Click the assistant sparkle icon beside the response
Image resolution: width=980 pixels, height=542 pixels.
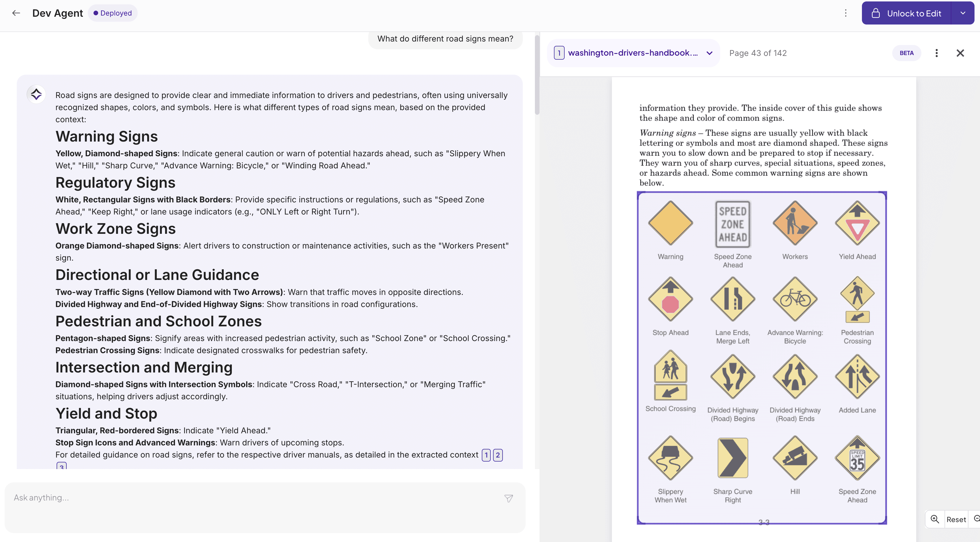coord(36,94)
